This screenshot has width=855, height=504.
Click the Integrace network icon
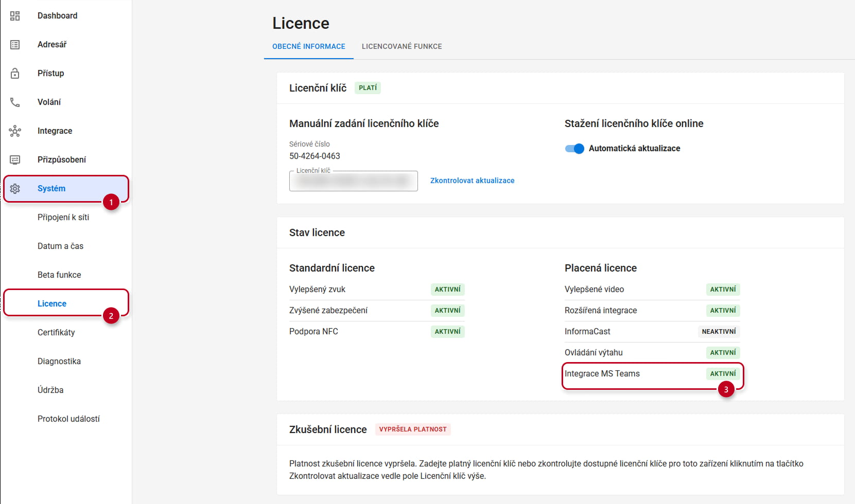tap(15, 131)
